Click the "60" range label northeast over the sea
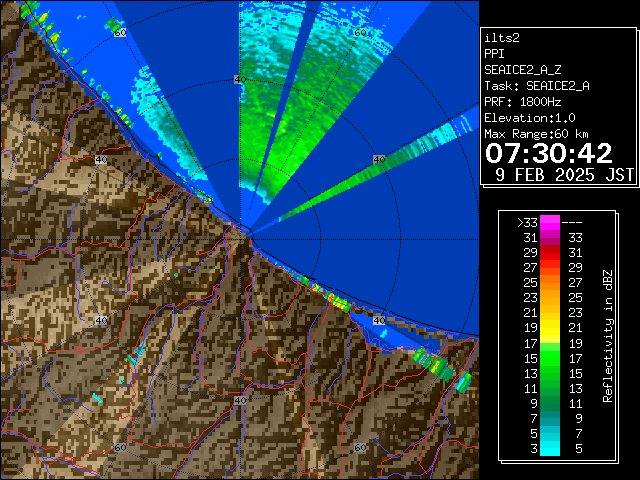 [360, 33]
